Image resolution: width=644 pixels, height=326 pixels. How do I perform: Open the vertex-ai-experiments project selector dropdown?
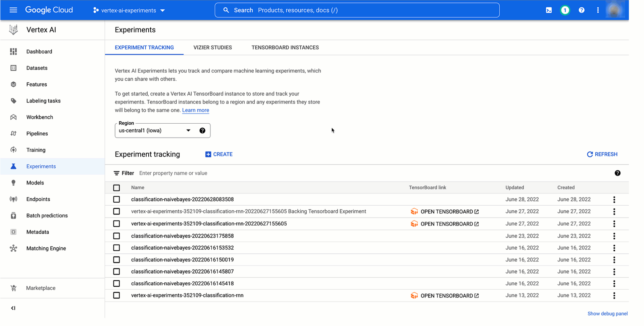129,10
